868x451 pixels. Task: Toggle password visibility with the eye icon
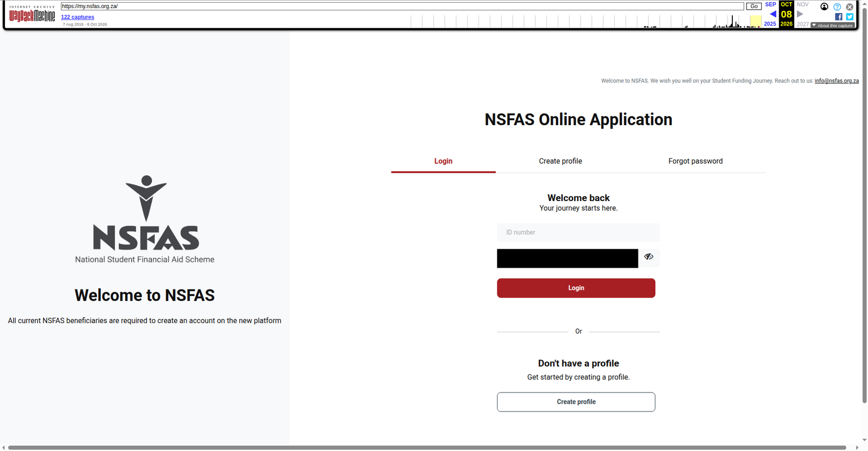pos(649,257)
